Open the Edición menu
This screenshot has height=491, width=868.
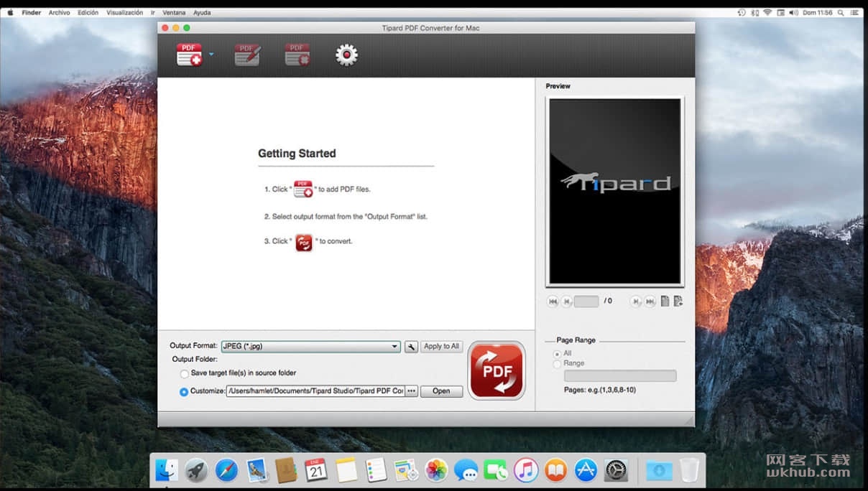pos(88,13)
